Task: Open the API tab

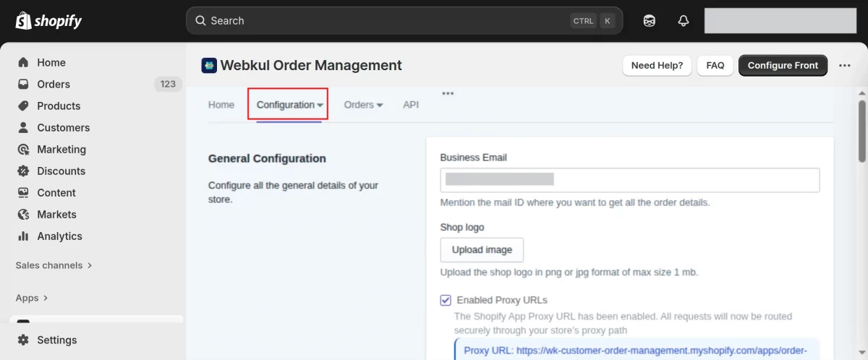Action: [411, 105]
